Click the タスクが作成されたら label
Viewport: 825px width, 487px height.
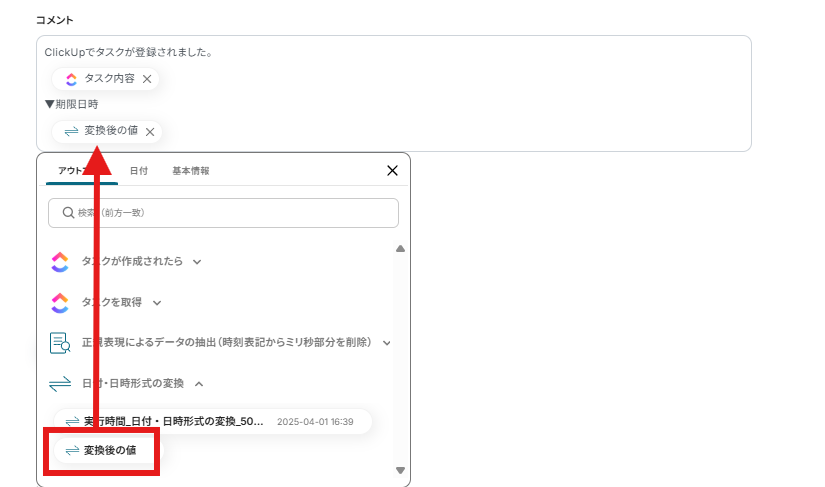point(132,261)
